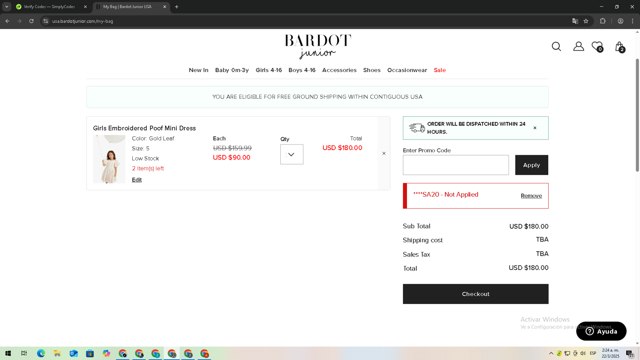Click the Bardot Junior logo
Image resolution: width=640 pixels, height=360 pixels.
point(318,47)
